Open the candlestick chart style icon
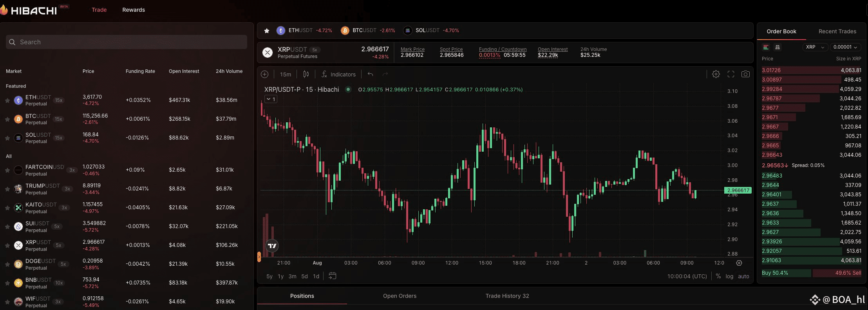The width and height of the screenshot is (868, 310). pyautogui.click(x=306, y=74)
